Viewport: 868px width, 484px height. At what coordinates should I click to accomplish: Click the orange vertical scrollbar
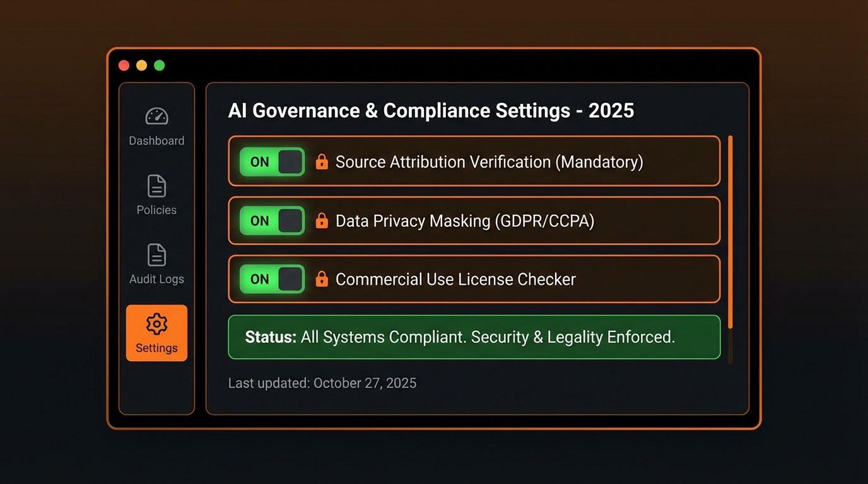click(730, 232)
